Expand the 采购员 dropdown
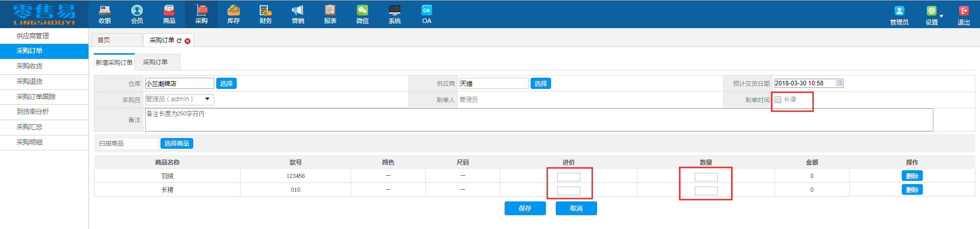Screen dimensions: 980x229 (x=208, y=99)
